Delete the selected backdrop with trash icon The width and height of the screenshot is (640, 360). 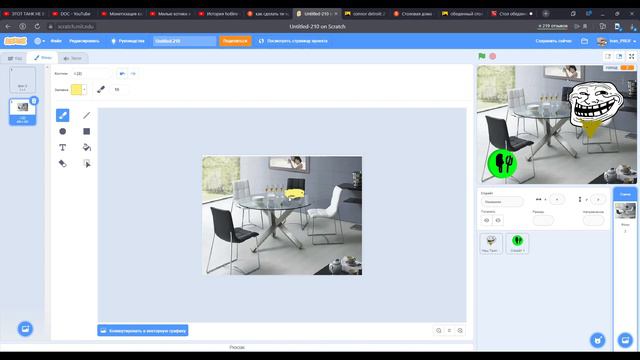point(34,100)
